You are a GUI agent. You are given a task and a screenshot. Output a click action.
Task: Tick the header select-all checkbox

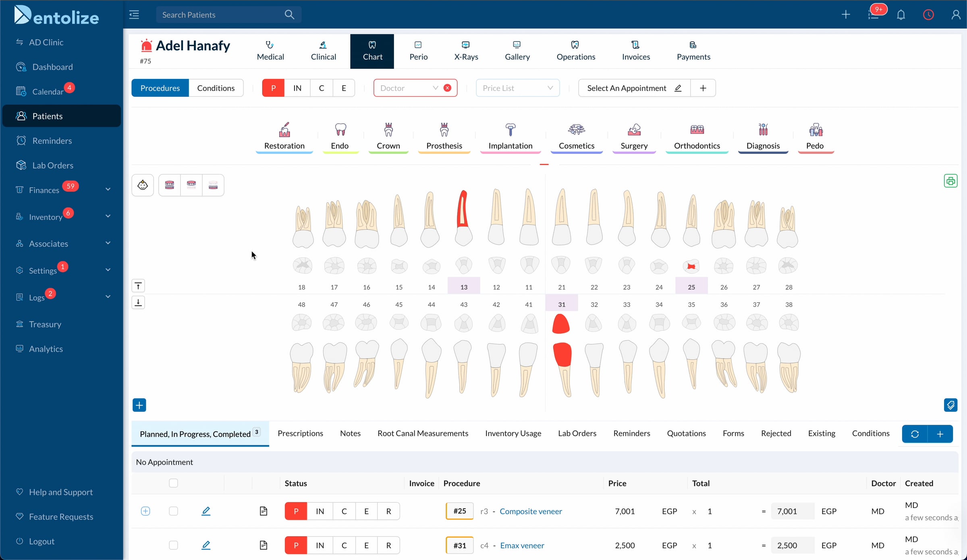coord(173,483)
